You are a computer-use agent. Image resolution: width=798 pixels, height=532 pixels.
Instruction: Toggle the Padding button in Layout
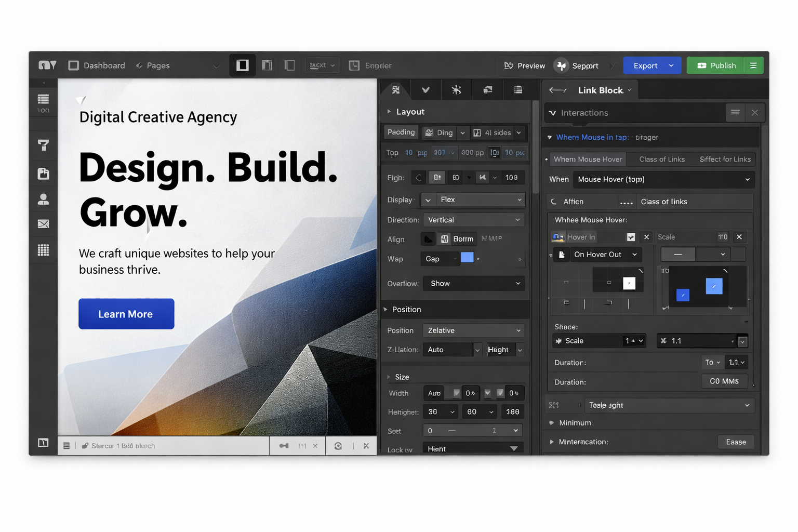[401, 132]
